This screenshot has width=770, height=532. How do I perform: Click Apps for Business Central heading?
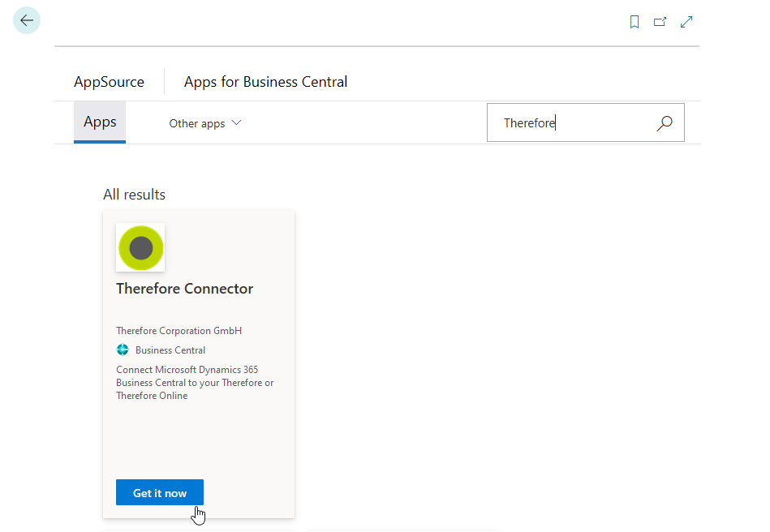click(265, 82)
